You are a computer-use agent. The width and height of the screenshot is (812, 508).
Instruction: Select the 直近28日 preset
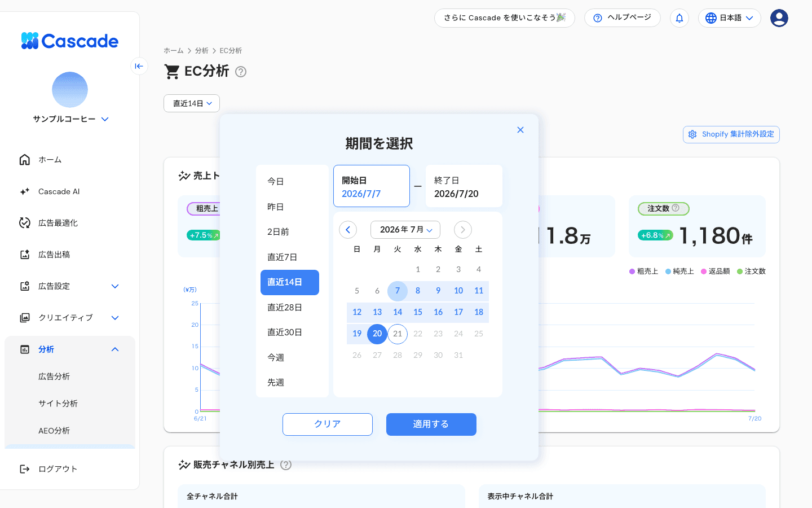tap(290, 308)
